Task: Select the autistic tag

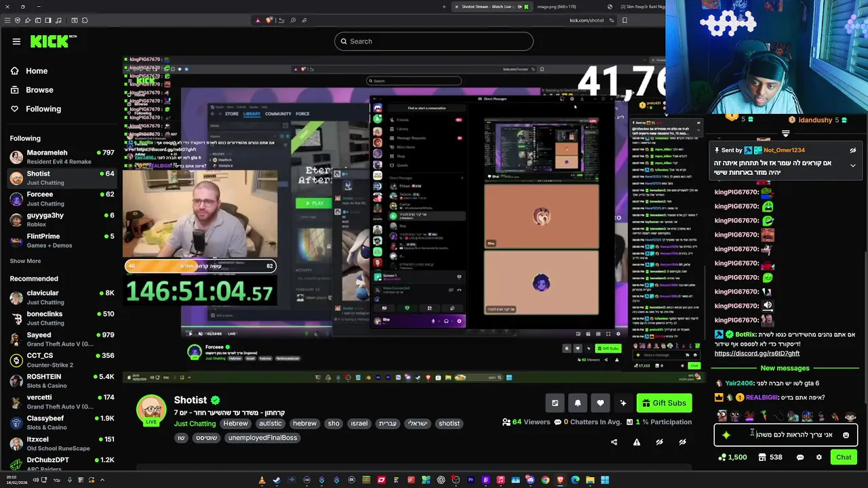Action: [x=270, y=424]
